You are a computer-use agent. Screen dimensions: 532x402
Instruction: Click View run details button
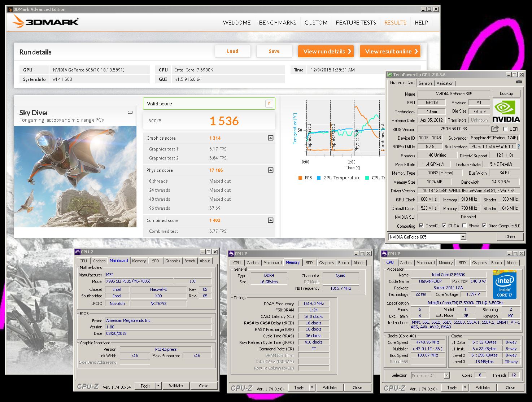pos(326,51)
